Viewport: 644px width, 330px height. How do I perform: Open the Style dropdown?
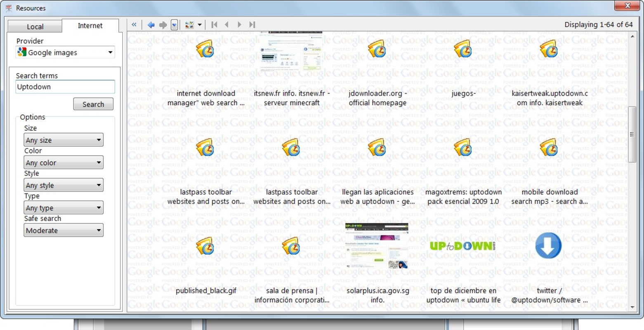pos(64,185)
